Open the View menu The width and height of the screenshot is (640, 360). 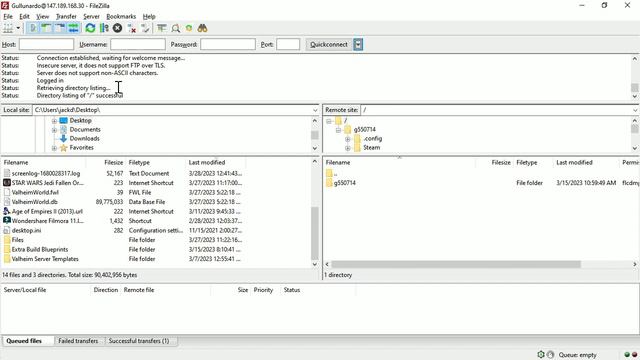click(42, 16)
